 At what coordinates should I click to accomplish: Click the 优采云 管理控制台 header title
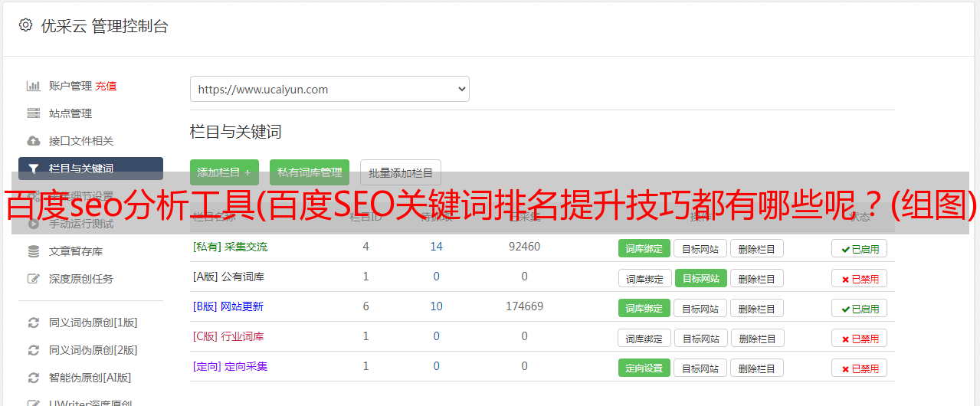[104, 26]
